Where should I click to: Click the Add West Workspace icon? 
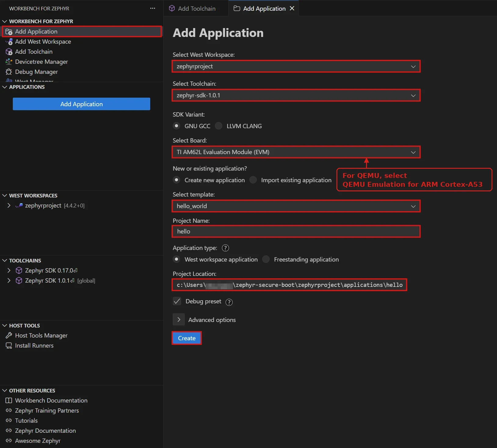pos(9,42)
